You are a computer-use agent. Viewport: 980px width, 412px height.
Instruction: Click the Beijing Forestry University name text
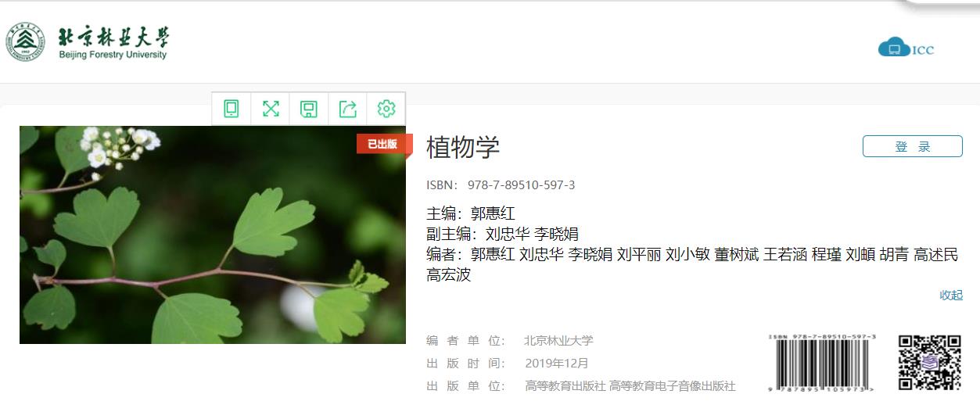coord(113,43)
